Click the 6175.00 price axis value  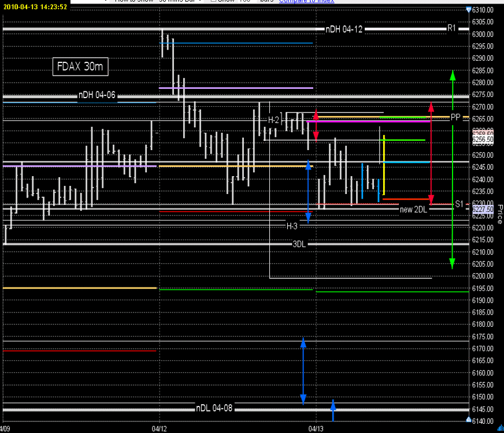click(483, 337)
